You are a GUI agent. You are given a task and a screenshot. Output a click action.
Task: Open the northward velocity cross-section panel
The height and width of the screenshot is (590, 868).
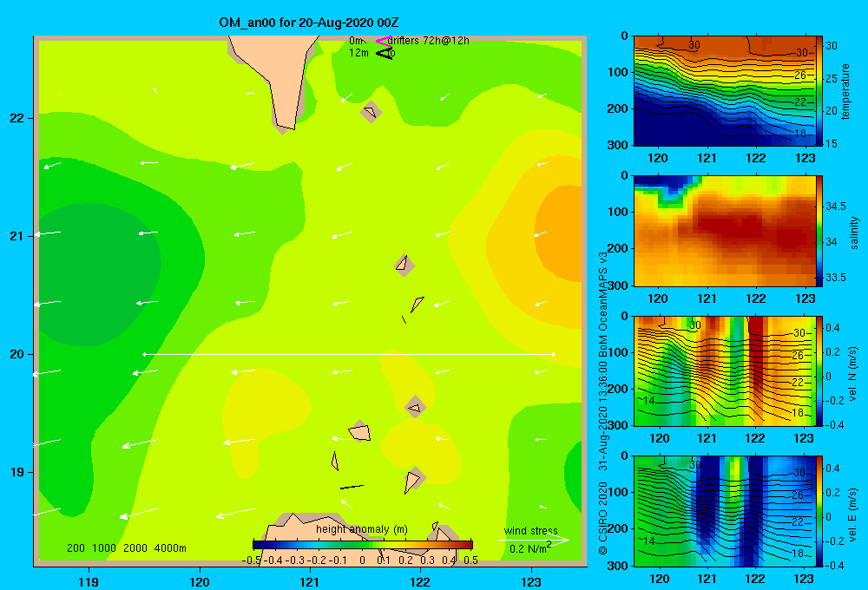725,370
